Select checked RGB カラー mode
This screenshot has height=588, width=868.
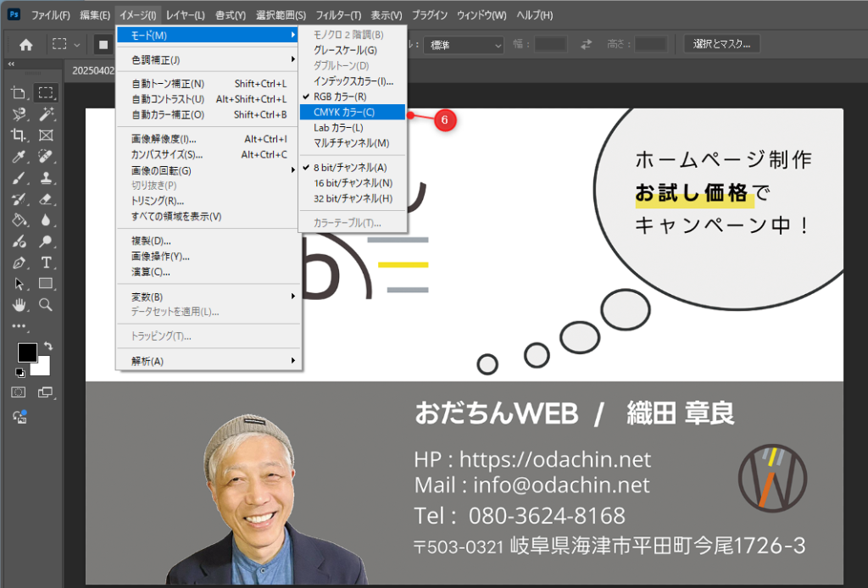(339, 97)
